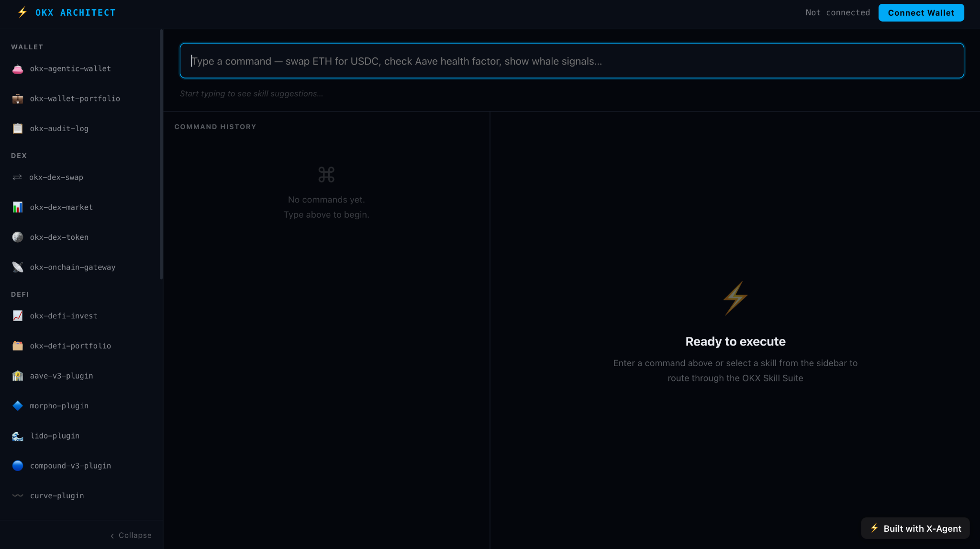The height and width of the screenshot is (549, 980).
Task: Click the okx-agentic-wallet purse icon
Action: (18, 69)
